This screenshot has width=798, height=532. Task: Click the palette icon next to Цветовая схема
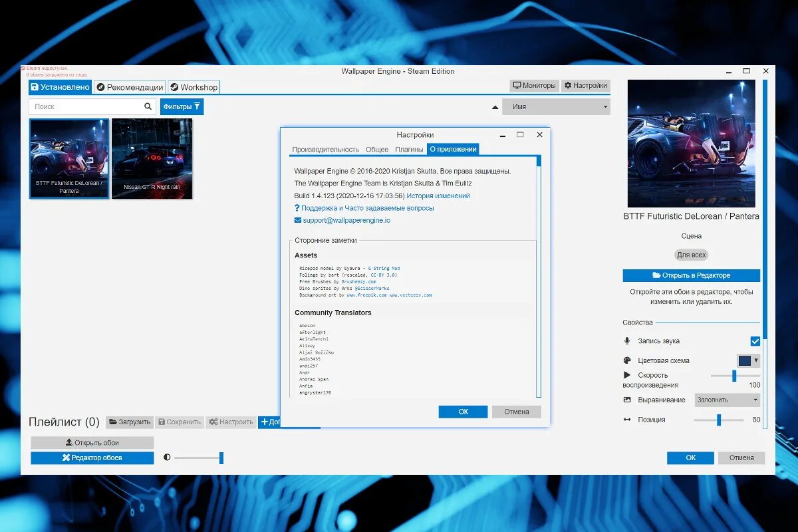point(626,360)
